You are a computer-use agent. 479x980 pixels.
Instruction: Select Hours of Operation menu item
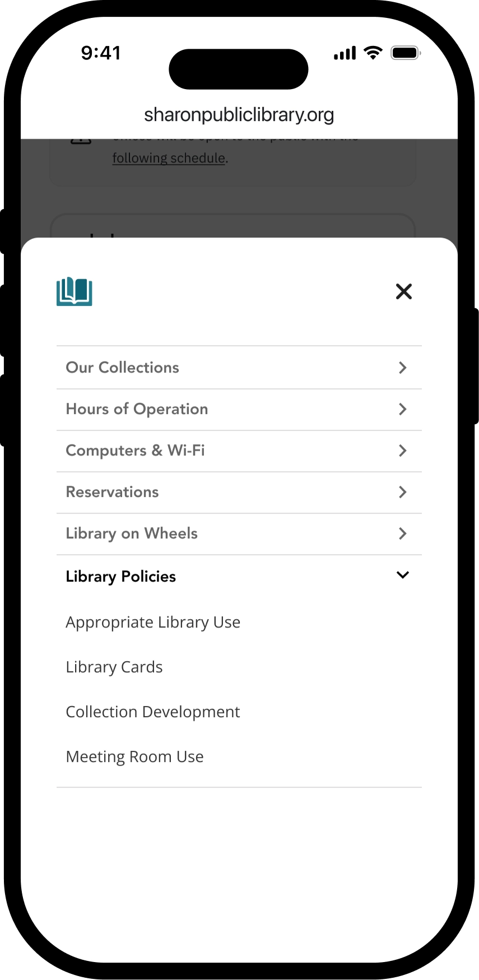[x=137, y=409]
